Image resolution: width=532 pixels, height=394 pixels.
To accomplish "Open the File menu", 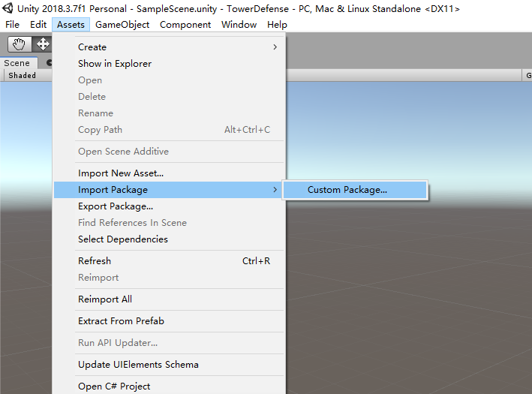I will point(12,25).
